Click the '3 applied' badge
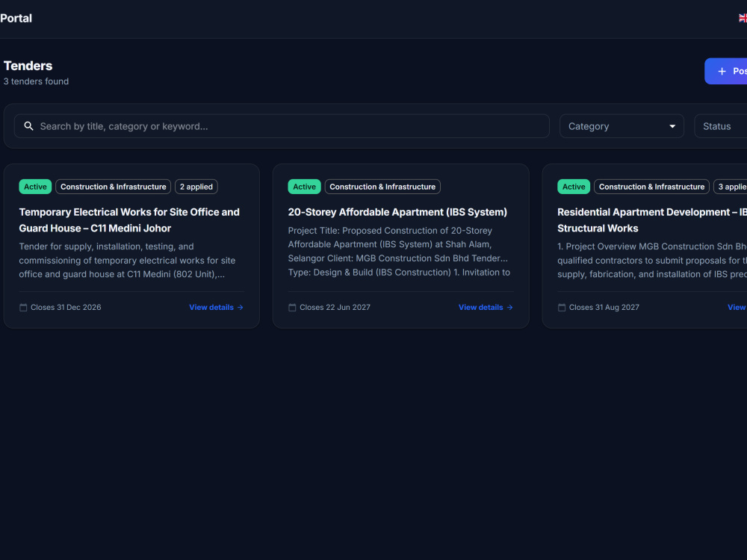Image resolution: width=747 pixels, height=560 pixels. pyautogui.click(x=731, y=187)
